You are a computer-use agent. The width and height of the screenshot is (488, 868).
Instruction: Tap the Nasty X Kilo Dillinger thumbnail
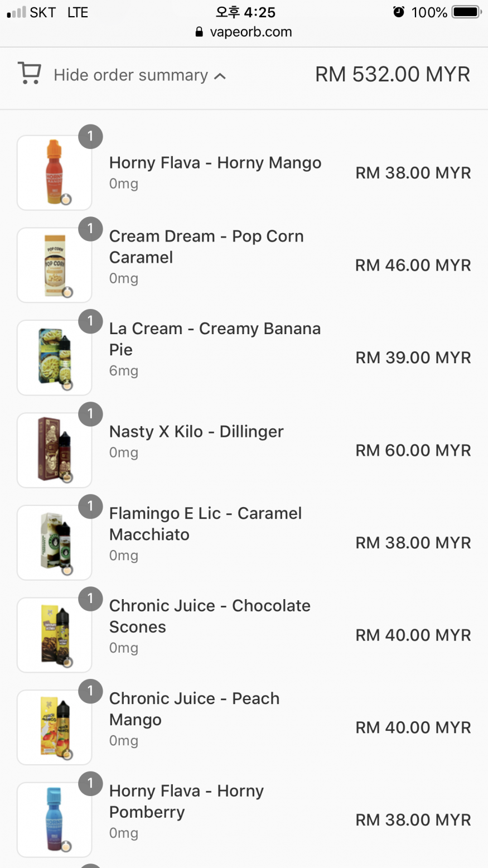[54, 450]
